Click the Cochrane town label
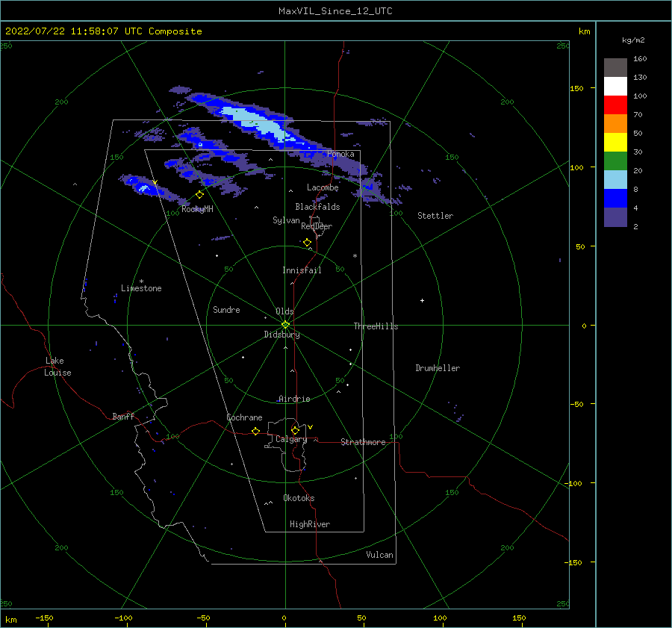The image size is (672, 628). [244, 417]
